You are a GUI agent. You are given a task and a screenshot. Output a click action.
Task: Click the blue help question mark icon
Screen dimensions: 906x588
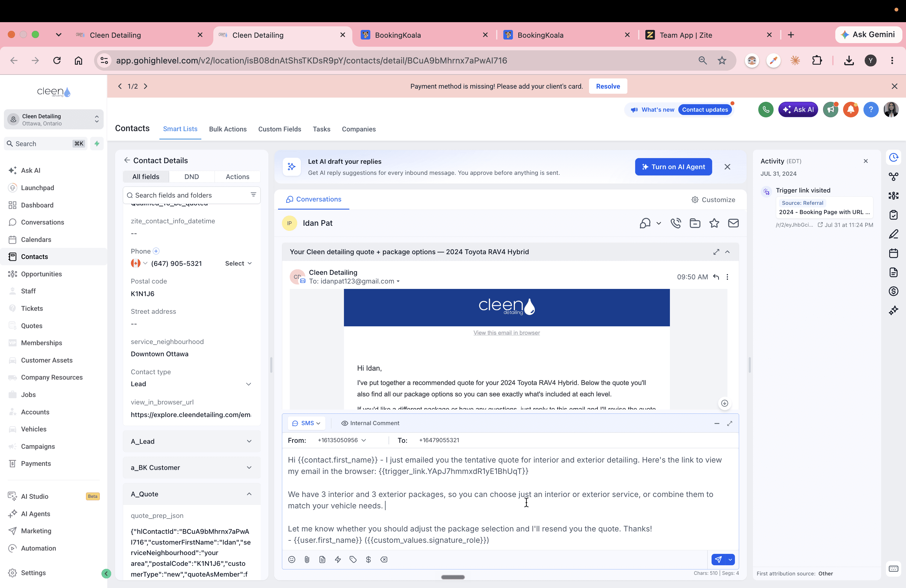(871, 110)
